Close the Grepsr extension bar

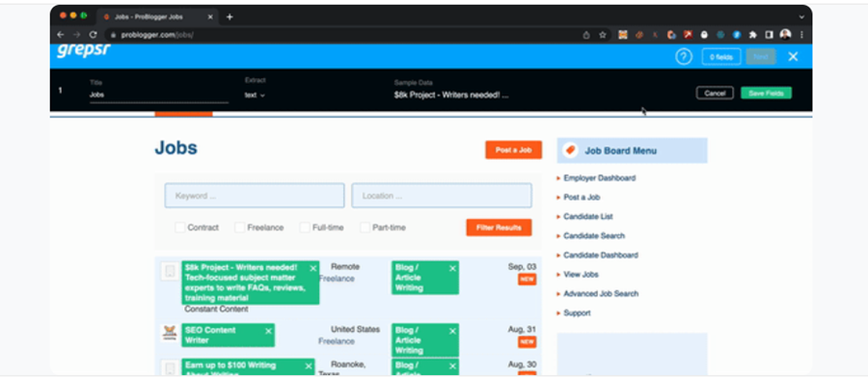(793, 57)
